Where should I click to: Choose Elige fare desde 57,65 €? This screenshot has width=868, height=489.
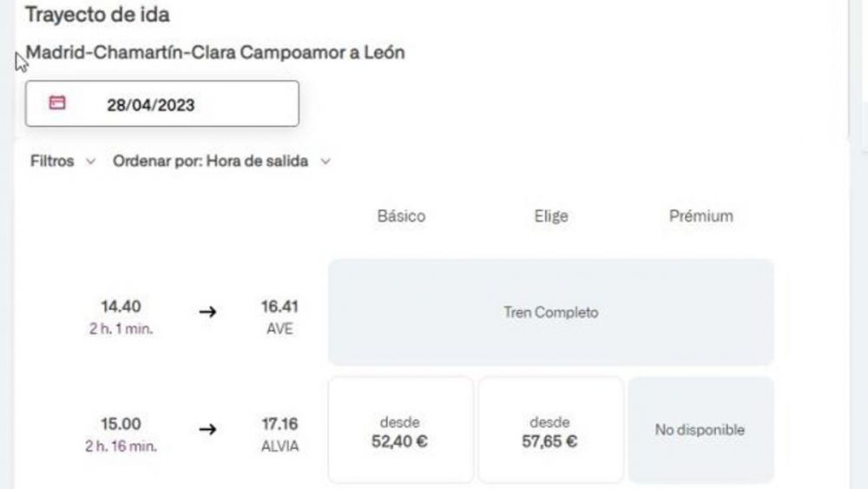point(550,430)
